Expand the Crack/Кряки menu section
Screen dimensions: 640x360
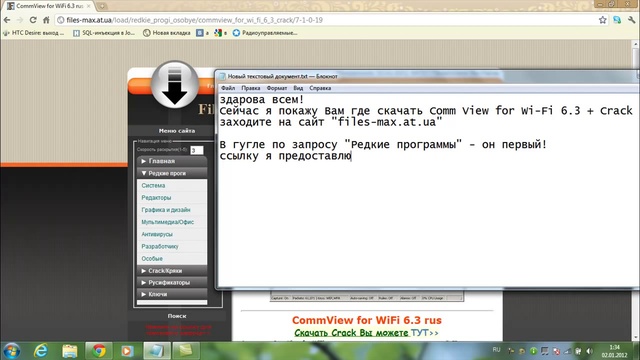point(172,271)
